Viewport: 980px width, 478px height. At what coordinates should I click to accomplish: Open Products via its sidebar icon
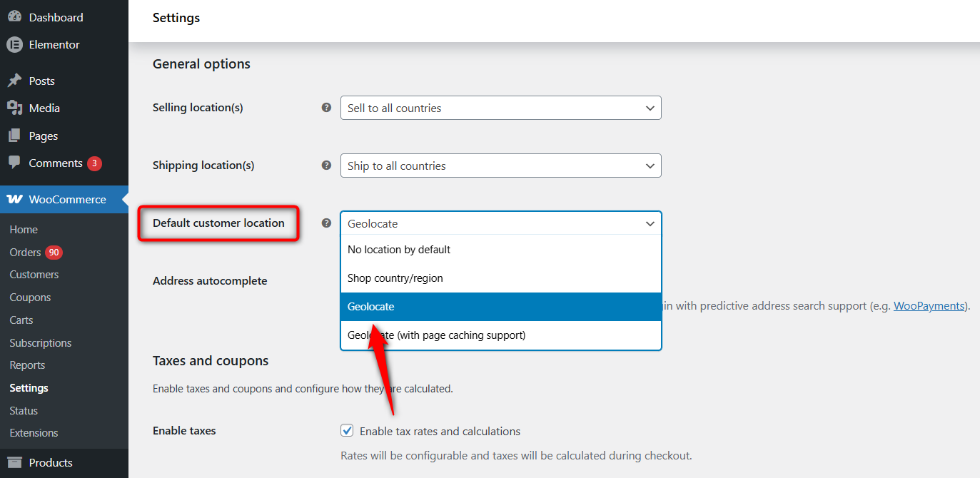(14, 462)
